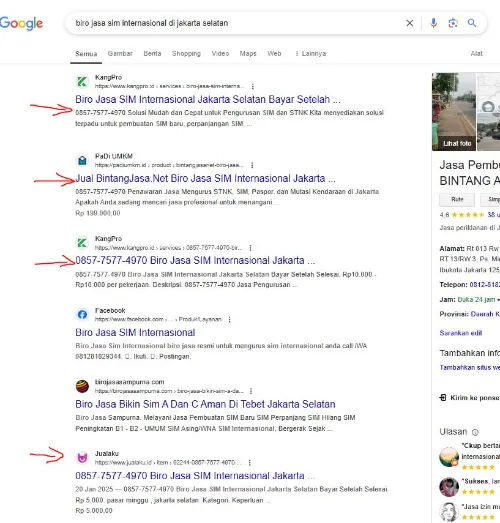The height and width of the screenshot is (523, 500).
Task: Open the Web tab
Action: coord(274,53)
